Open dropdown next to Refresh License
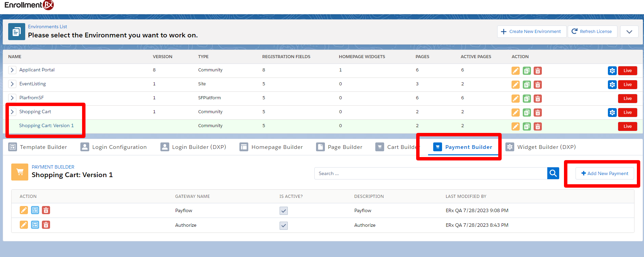Image resolution: width=644 pixels, height=257 pixels. point(629,32)
